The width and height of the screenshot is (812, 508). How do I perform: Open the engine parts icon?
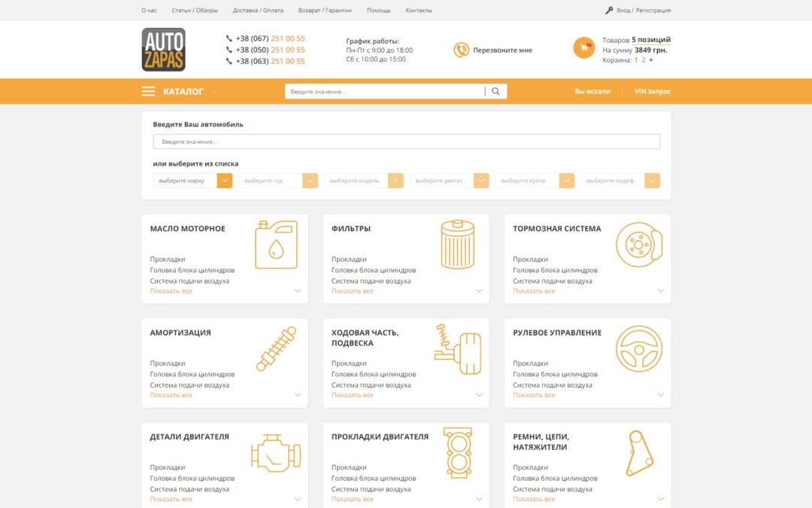pos(276,453)
